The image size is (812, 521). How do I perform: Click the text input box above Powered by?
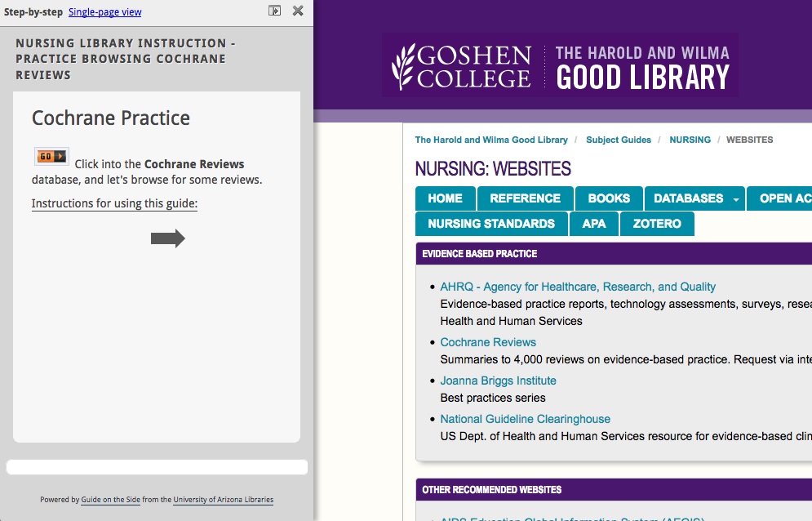pyautogui.click(x=157, y=466)
